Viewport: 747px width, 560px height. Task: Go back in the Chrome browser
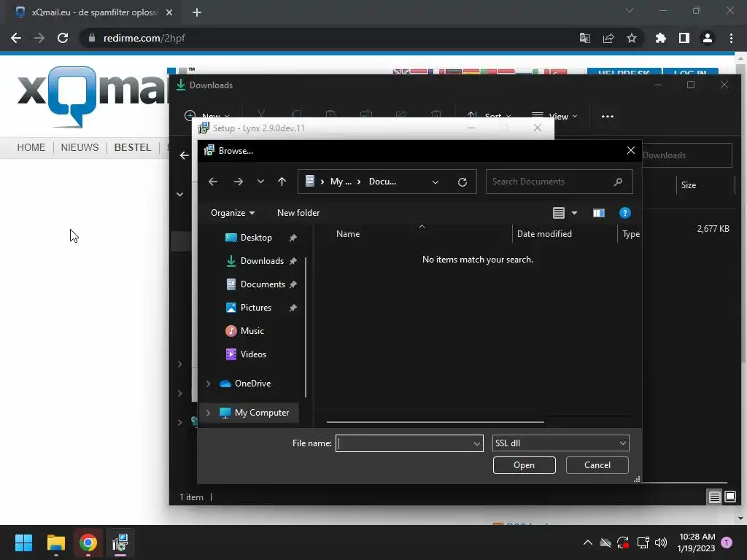tap(16, 38)
